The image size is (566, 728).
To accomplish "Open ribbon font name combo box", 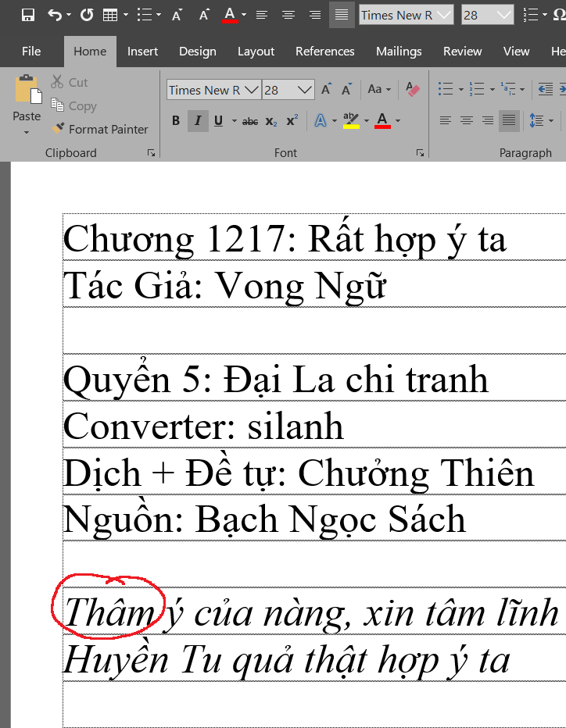I will (214, 90).
